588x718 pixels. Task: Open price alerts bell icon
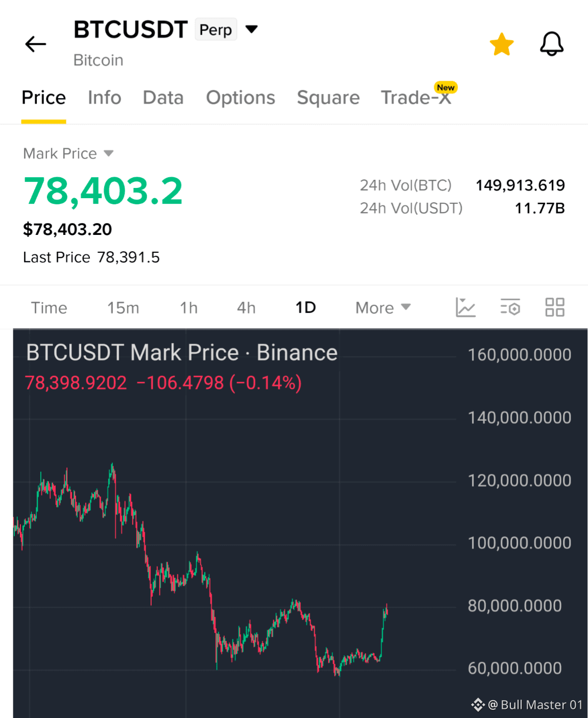pos(552,44)
